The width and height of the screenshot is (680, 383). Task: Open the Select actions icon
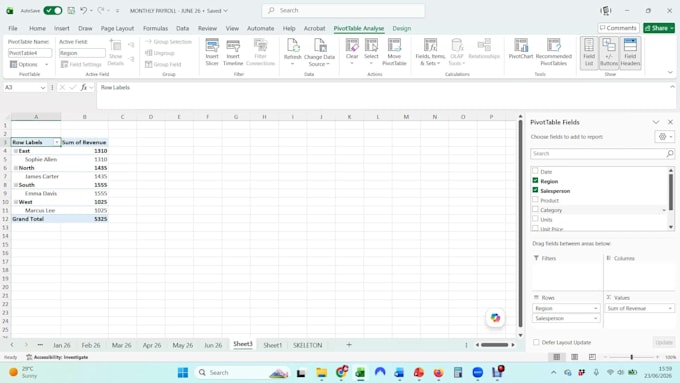(x=371, y=52)
